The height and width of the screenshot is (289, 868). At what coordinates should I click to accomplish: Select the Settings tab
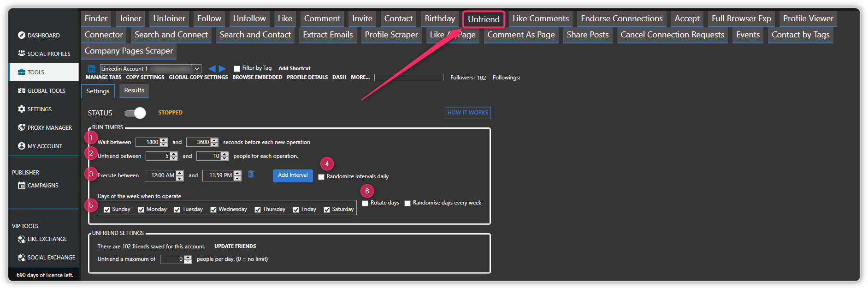pyautogui.click(x=98, y=91)
